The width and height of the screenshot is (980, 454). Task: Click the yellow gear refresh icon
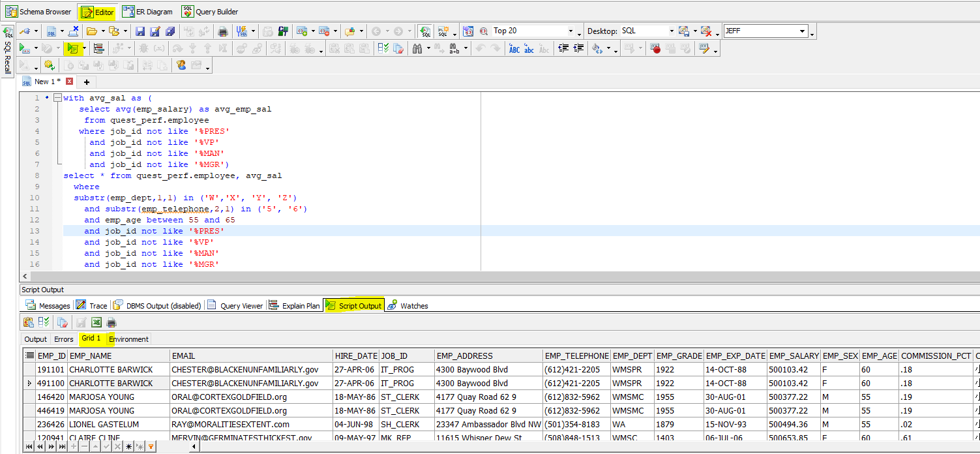pos(49,65)
